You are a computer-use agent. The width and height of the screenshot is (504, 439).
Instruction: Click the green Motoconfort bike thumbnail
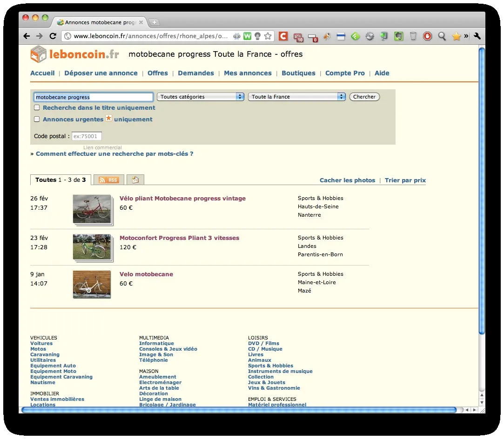tap(92, 247)
